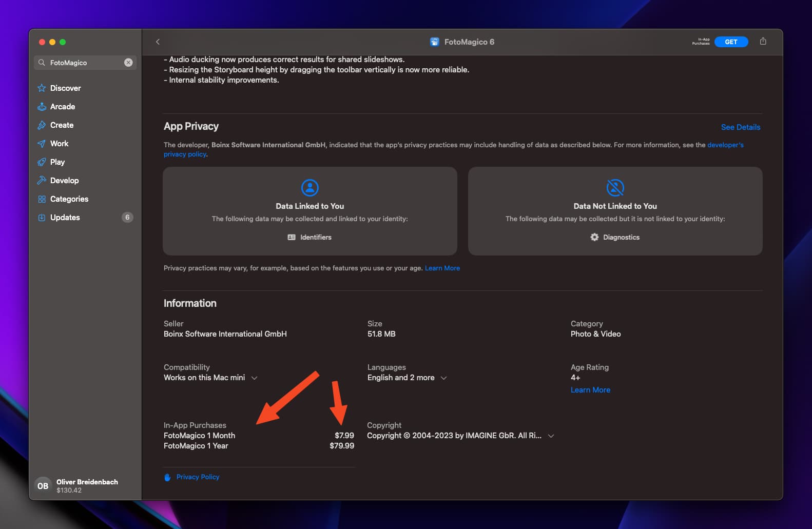Clear the FotoMagico search text
812x529 pixels.
(x=128, y=63)
